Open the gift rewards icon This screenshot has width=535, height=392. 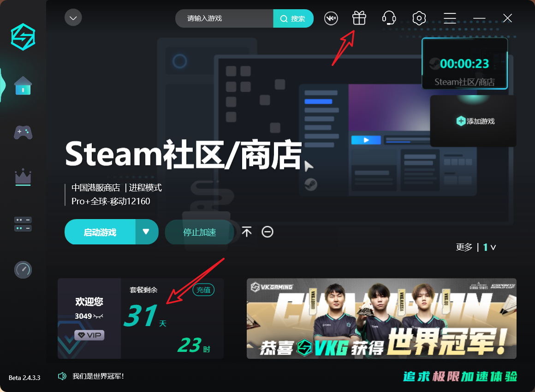click(359, 18)
